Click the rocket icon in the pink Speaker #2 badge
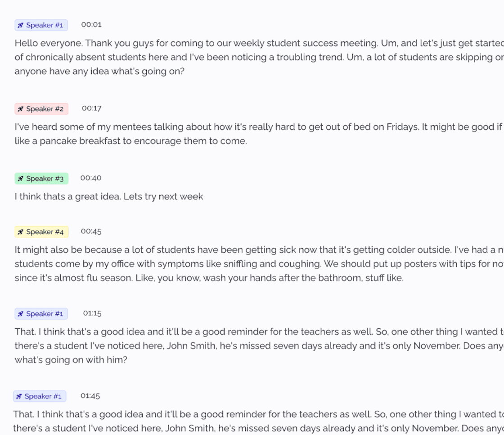The height and width of the screenshot is (435, 504). pos(21,109)
